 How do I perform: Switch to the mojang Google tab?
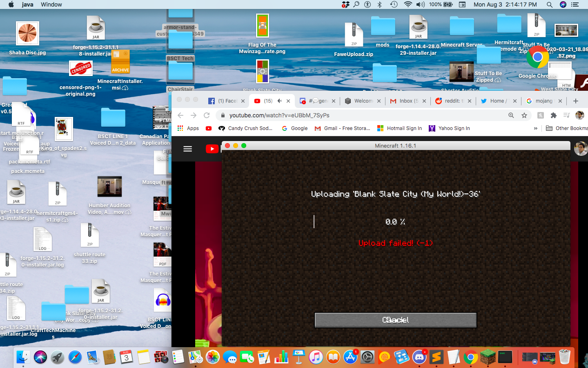click(x=544, y=101)
